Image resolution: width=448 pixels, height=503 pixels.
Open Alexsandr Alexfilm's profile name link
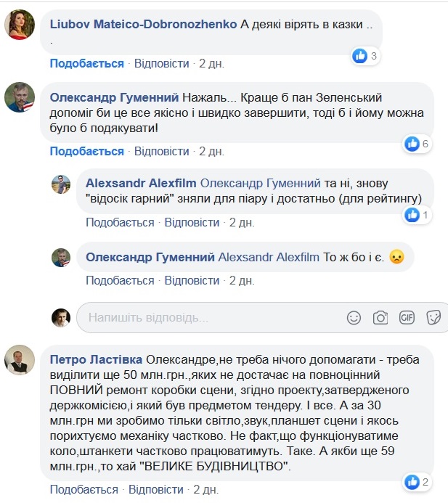[x=140, y=183]
